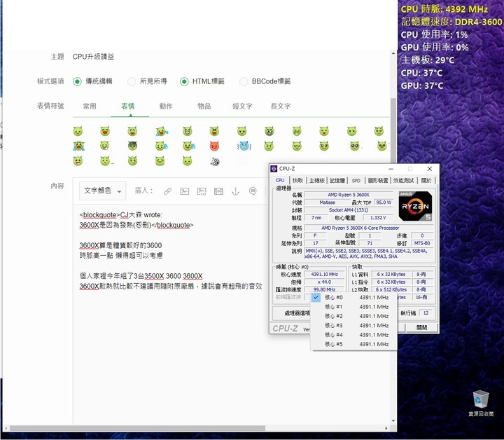Click the vertical scrollbar up arrow
Viewport: 504px width, 440px height.
(x=393, y=53)
